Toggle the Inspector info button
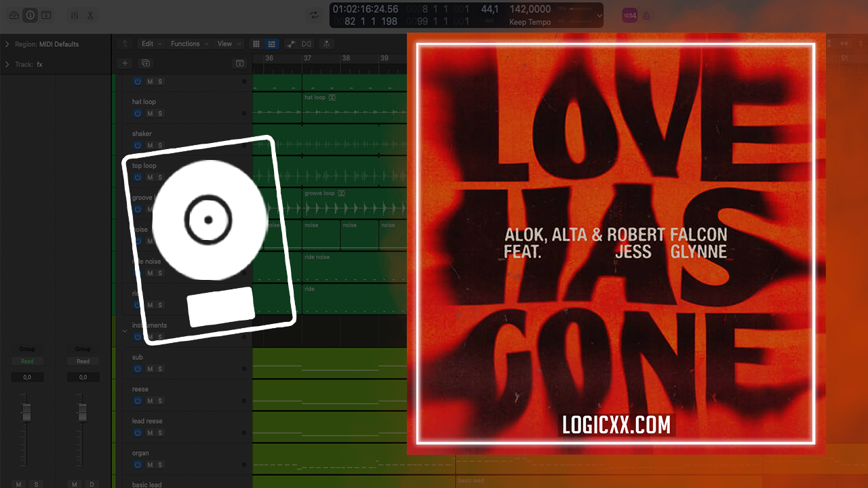This screenshot has height=488, width=868. [31, 15]
